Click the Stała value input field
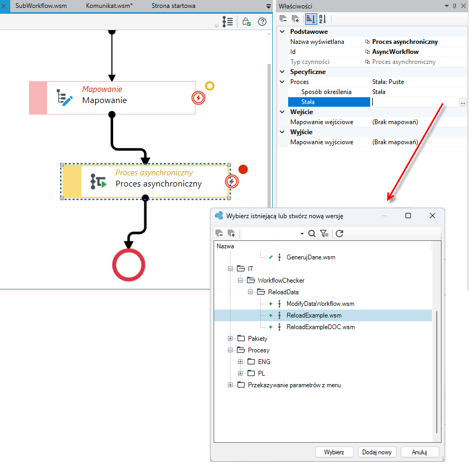The height and width of the screenshot is (476, 469). 415,102
